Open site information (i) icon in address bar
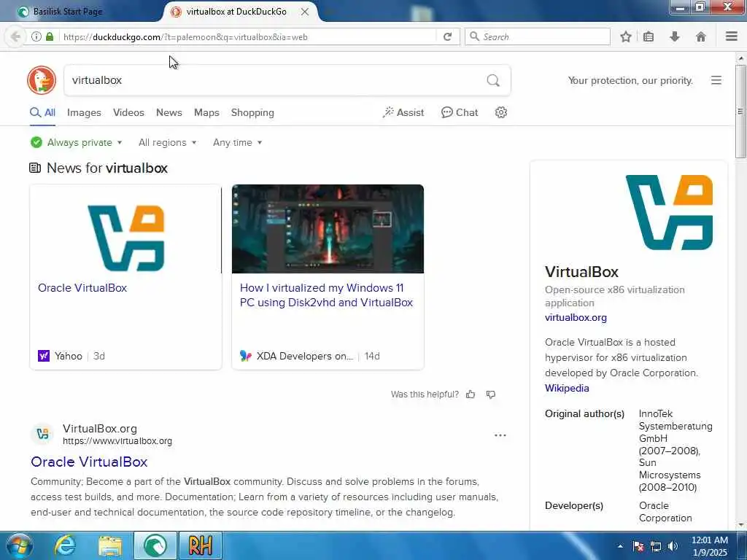 tap(36, 36)
